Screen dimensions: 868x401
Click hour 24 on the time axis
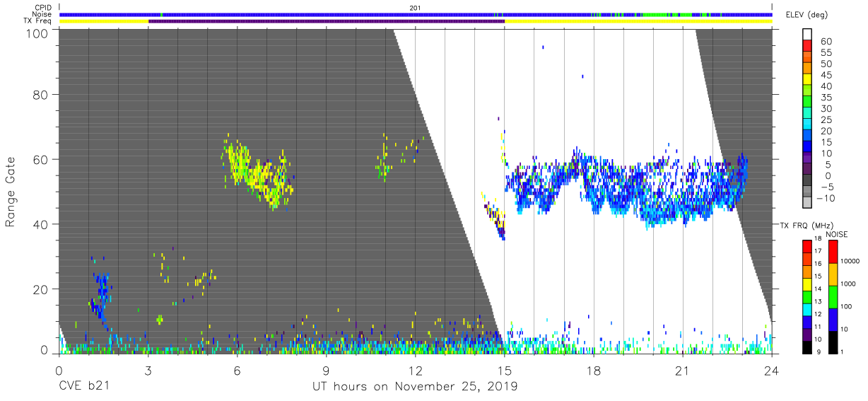[x=772, y=370]
